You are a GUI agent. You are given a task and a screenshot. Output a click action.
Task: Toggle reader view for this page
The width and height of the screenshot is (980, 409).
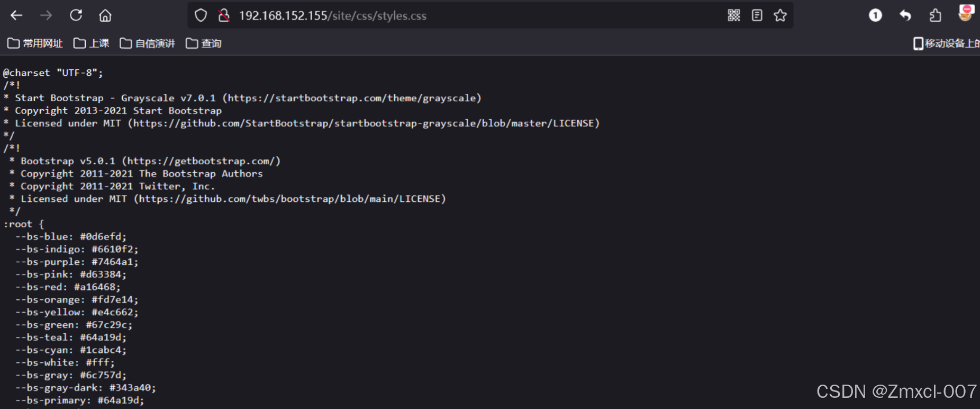pos(757,15)
